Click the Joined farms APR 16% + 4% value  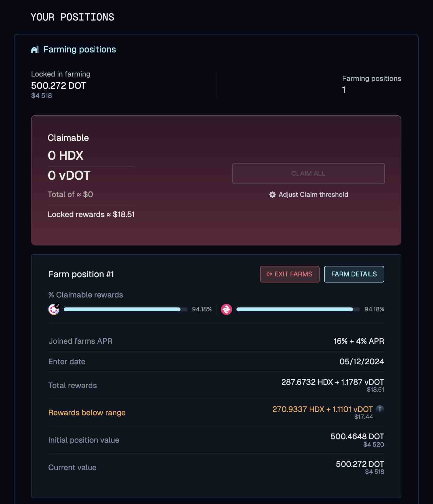pos(359,341)
